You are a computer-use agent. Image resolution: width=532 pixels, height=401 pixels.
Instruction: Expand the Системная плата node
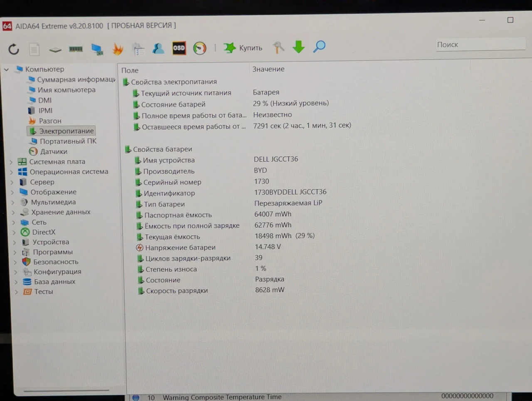[x=11, y=162]
